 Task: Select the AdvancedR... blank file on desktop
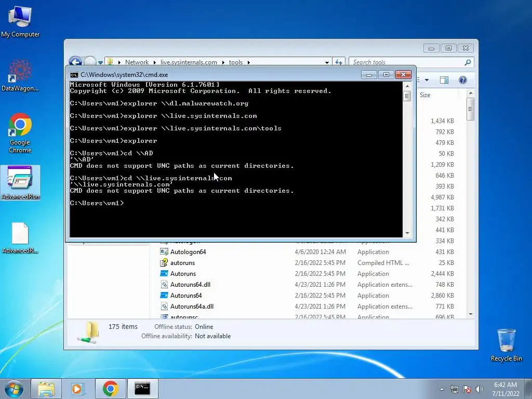pos(20,238)
